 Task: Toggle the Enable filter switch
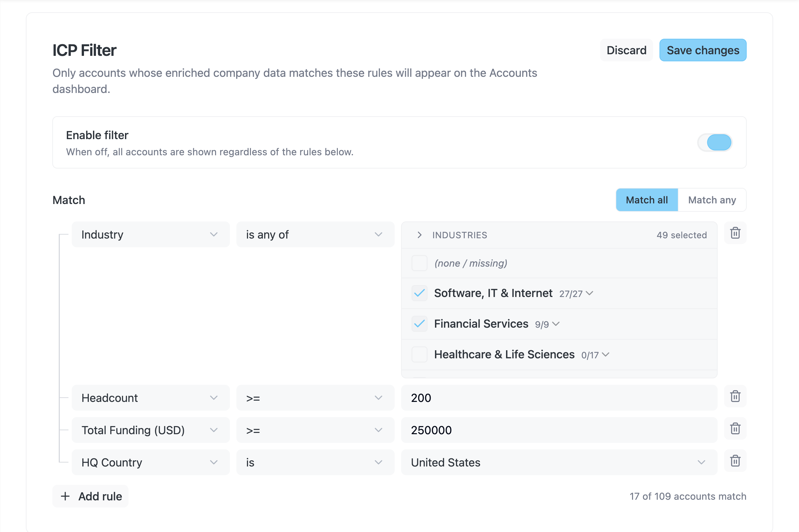[x=714, y=142]
